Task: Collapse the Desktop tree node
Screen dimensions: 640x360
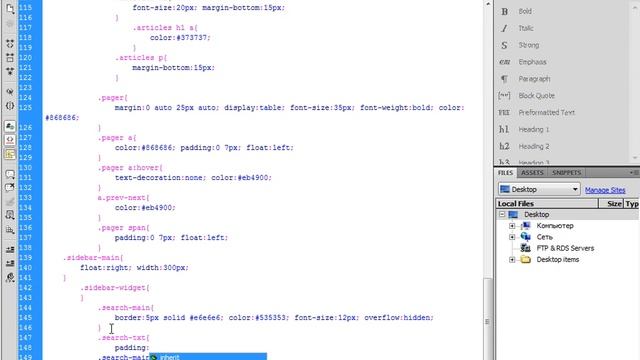Action: click(x=502, y=214)
